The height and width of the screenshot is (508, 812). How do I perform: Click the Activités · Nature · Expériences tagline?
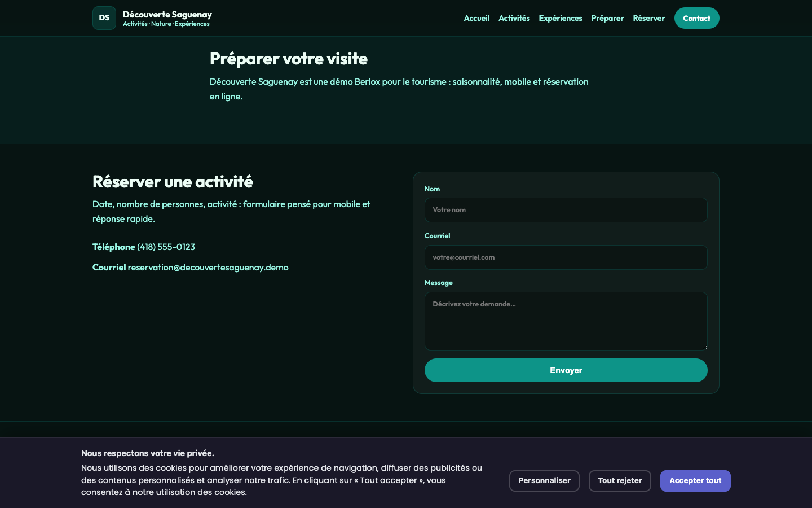click(x=166, y=24)
